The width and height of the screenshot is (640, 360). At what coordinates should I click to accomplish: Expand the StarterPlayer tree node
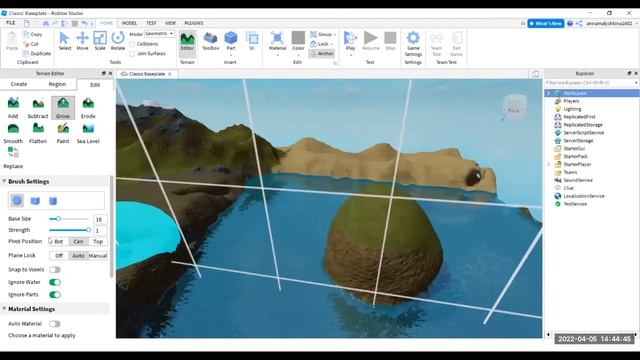(549, 164)
